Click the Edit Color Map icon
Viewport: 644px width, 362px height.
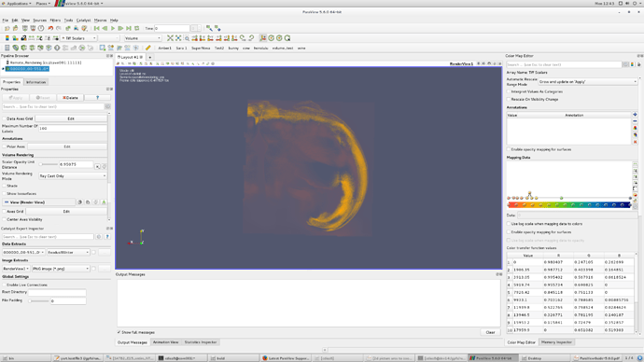tap(7, 38)
